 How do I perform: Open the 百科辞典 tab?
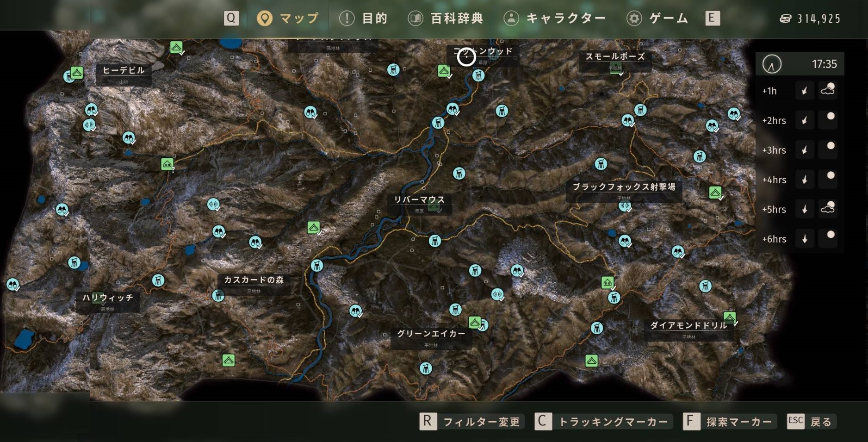[446, 19]
